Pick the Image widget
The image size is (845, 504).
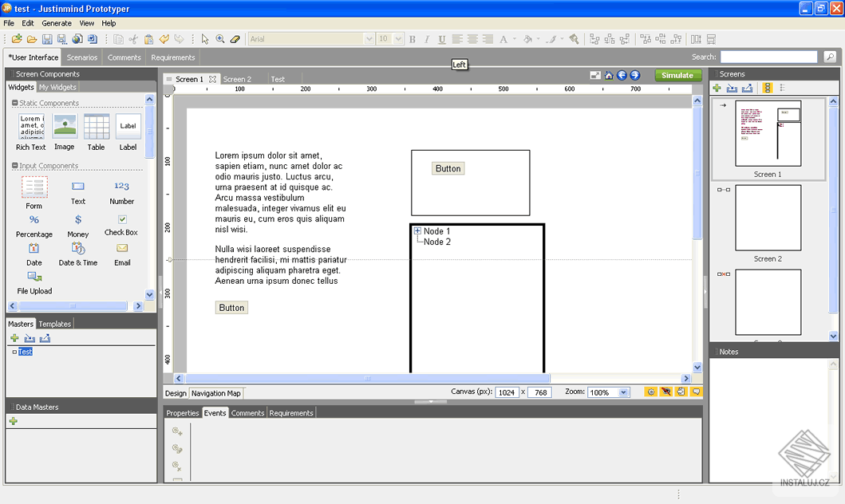pos(65,132)
